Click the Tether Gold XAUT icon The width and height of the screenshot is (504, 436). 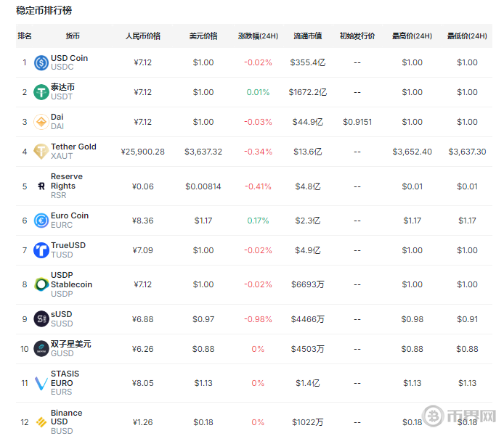[x=41, y=152]
